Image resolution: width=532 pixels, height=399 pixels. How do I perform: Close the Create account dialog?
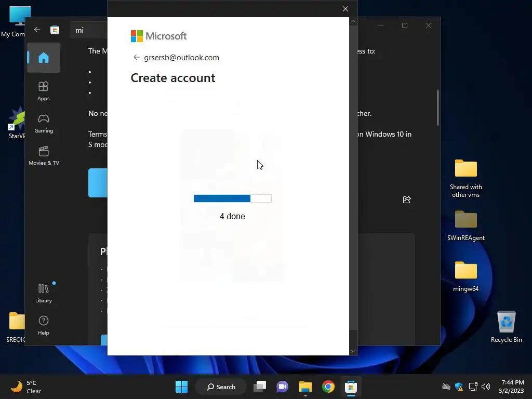click(345, 9)
